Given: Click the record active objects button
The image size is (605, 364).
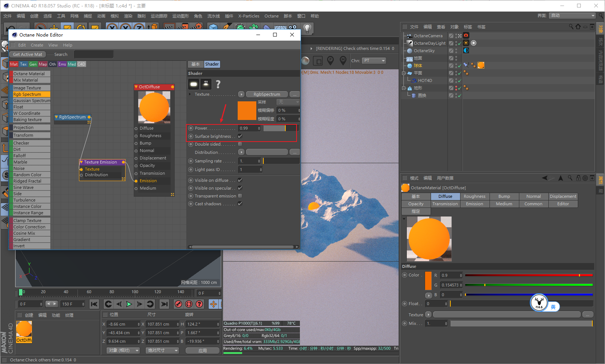Looking at the screenshot, I should coord(178,304).
